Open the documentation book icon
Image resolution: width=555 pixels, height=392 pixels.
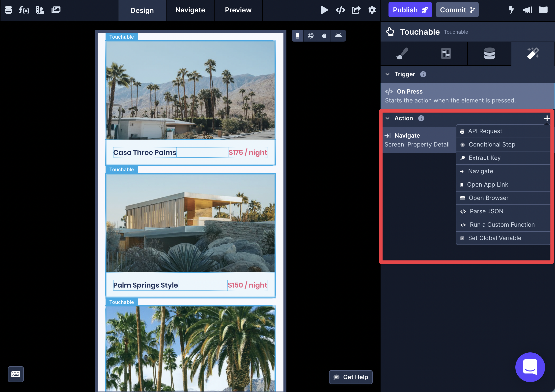point(543,10)
